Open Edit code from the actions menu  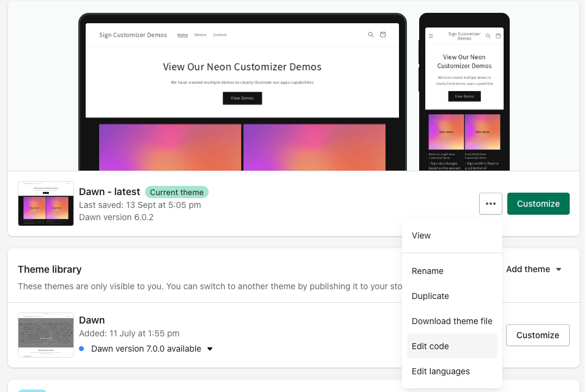pos(430,346)
